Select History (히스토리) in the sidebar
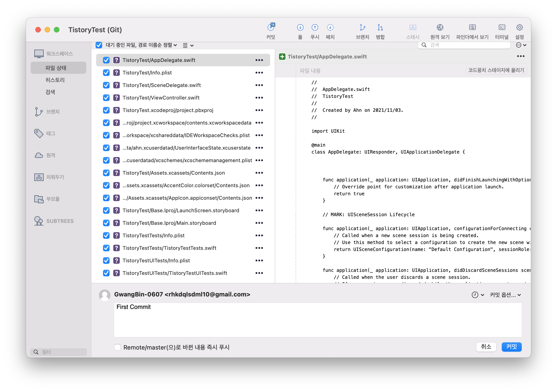The height and width of the screenshot is (392, 557). tap(55, 80)
